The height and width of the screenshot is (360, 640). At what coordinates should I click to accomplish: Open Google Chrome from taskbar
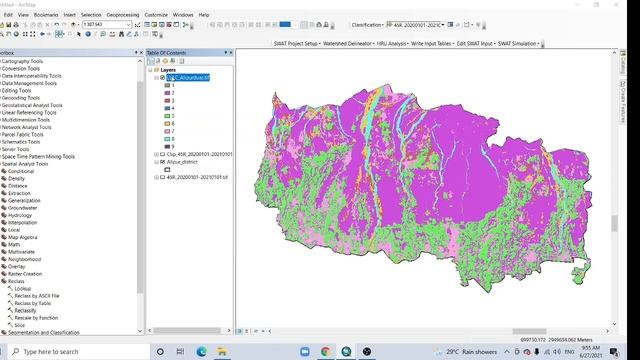325,351
